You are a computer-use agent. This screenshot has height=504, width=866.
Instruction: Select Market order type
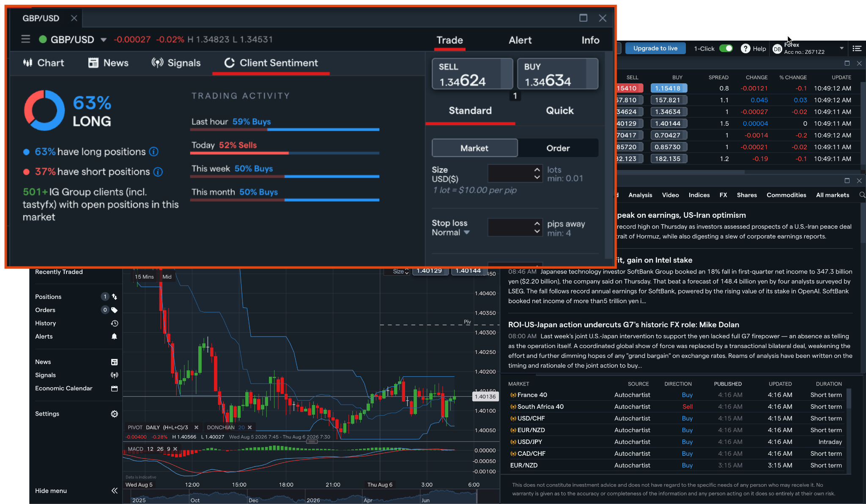coord(474,148)
